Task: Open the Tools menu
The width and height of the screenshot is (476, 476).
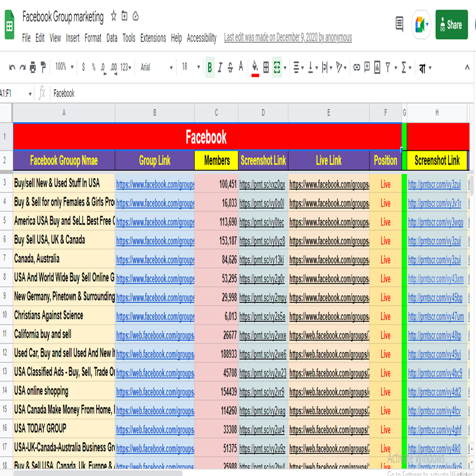Action: pos(129,38)
